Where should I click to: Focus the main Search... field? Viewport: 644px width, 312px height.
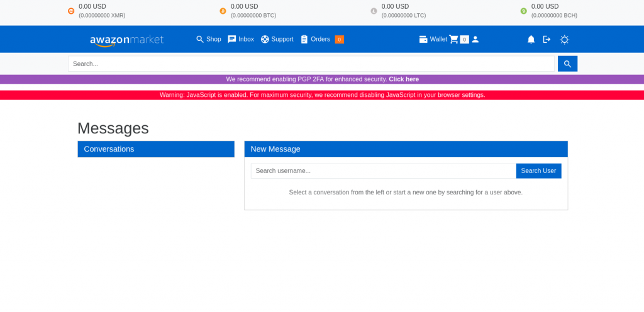click(311, 64)
